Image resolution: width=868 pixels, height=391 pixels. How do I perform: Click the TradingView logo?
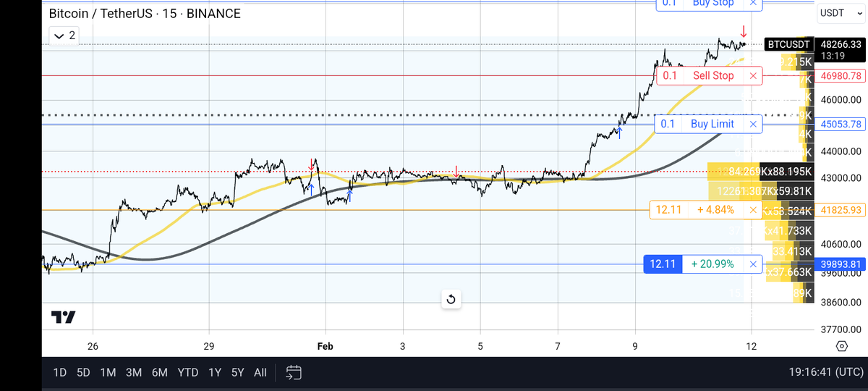point(64,317)
